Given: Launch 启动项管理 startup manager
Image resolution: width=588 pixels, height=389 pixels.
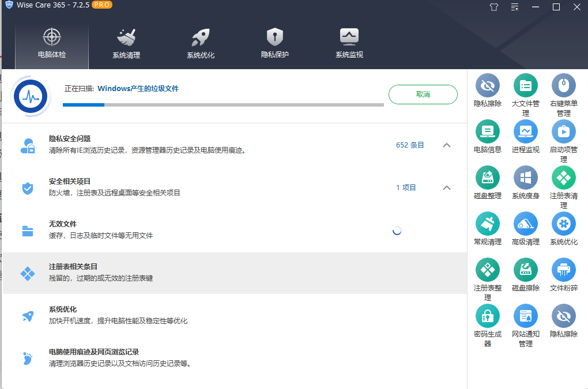Looking at the screenshot, I should point(563,137).
